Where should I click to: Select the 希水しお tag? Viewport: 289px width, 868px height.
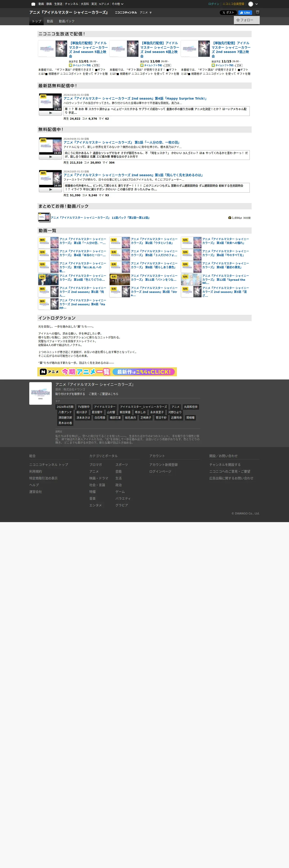tap(140, 412)
